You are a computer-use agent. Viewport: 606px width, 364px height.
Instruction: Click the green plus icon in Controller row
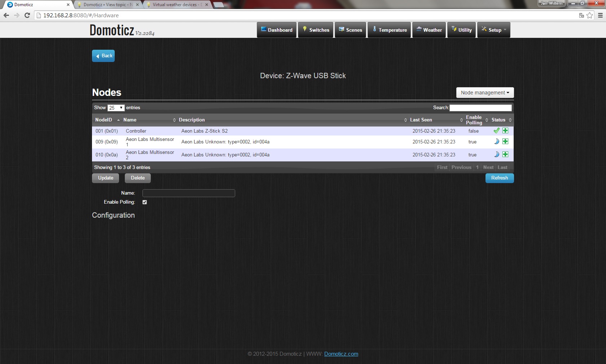(505, 130)
